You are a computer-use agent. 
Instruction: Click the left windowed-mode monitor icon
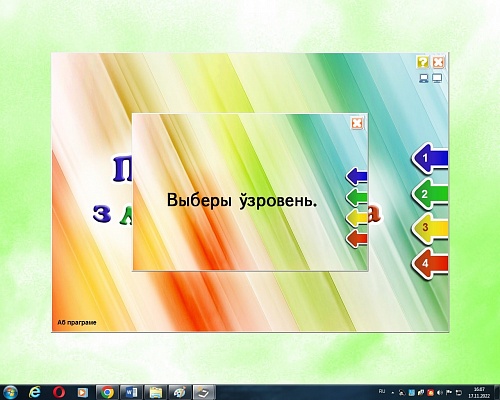423,79
